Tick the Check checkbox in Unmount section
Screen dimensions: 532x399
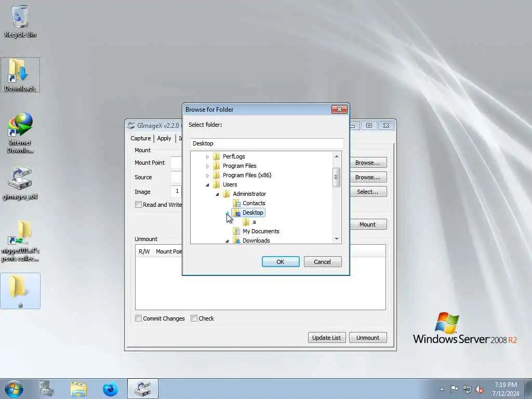coord(194,318)
